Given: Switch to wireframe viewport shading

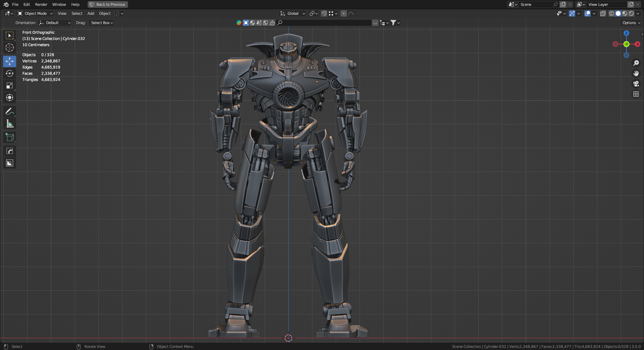Looking at the screenshot, I should (612, 13).
